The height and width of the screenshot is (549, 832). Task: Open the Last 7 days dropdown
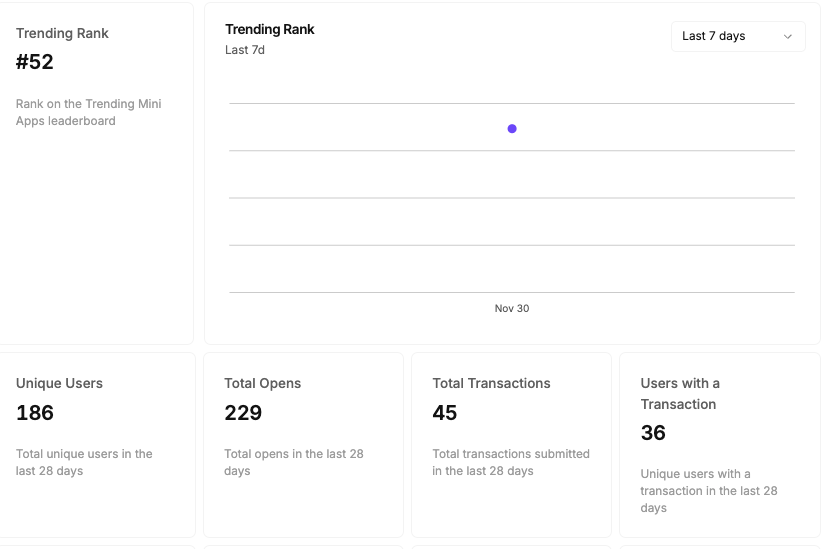coord(738,36)
